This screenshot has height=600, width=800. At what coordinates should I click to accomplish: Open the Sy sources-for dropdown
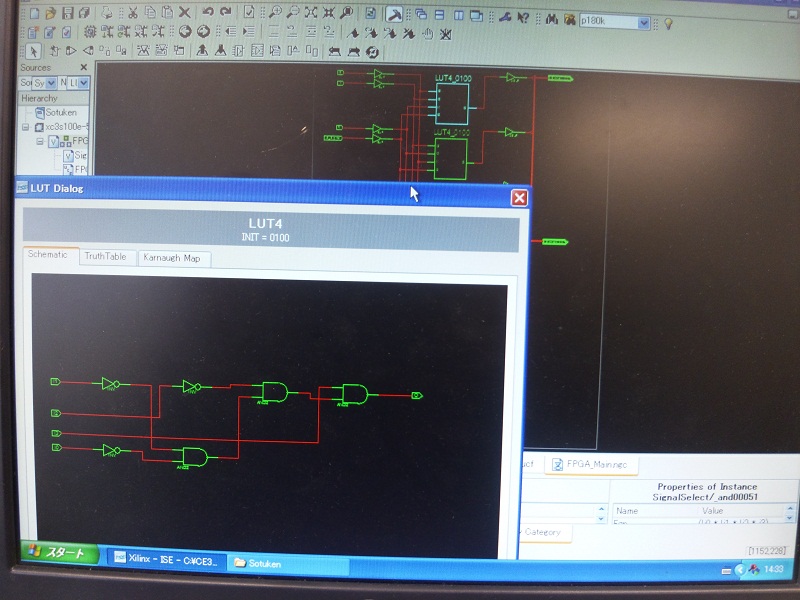pos(51,82)
